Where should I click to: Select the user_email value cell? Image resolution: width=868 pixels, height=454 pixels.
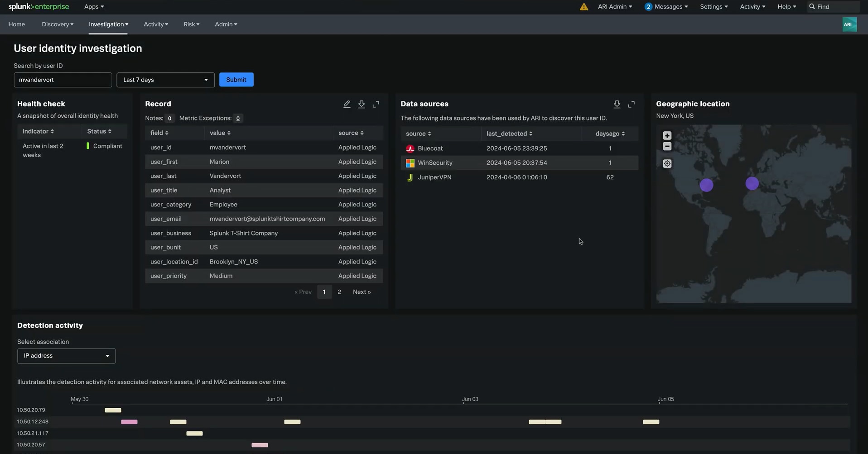[x=267, y=219]
